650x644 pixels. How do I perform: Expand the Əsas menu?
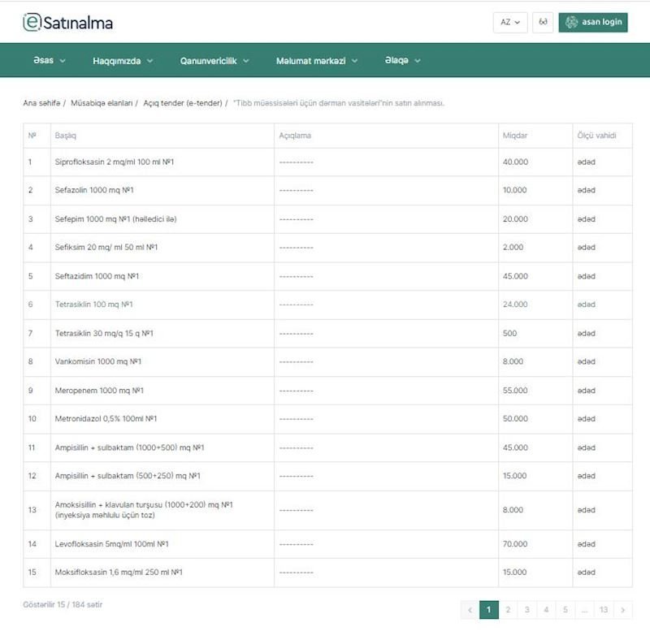pyautogui.click(x=50, y=61)
